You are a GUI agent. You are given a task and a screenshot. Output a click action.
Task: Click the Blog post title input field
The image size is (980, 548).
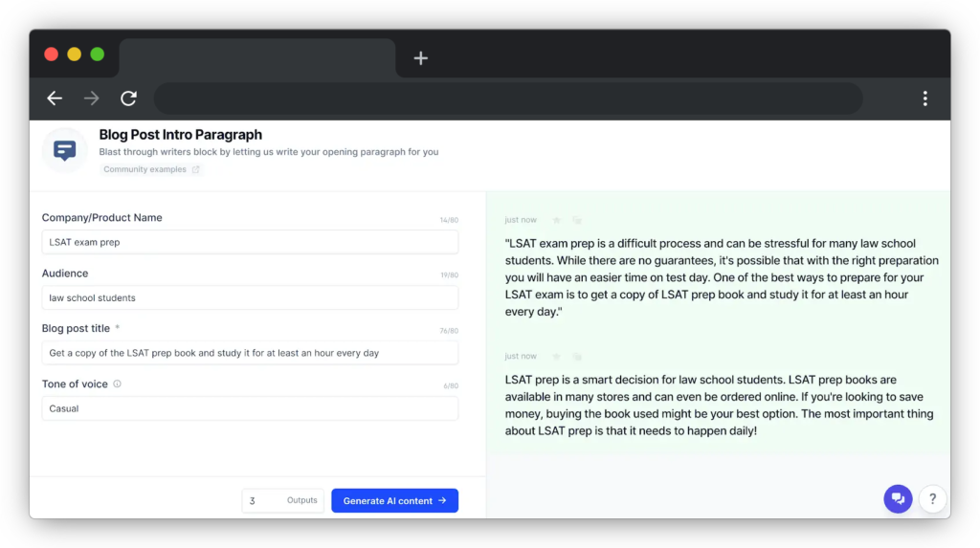[250, 353]
